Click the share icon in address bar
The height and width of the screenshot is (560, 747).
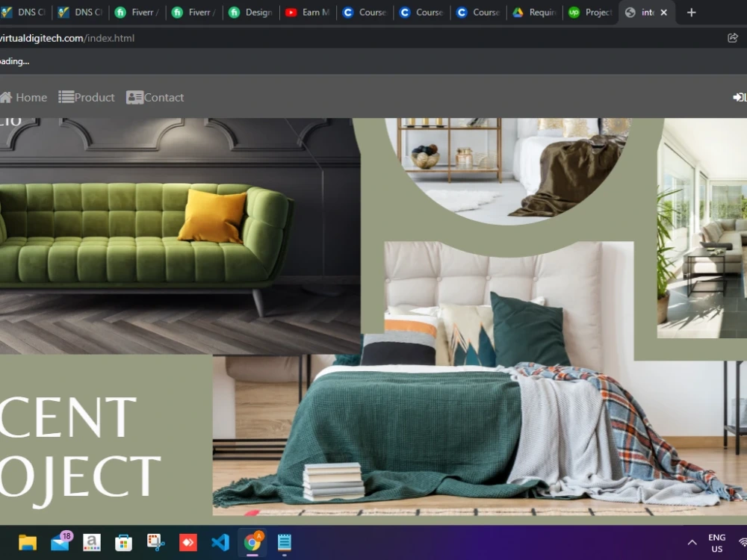pos(733,38)
